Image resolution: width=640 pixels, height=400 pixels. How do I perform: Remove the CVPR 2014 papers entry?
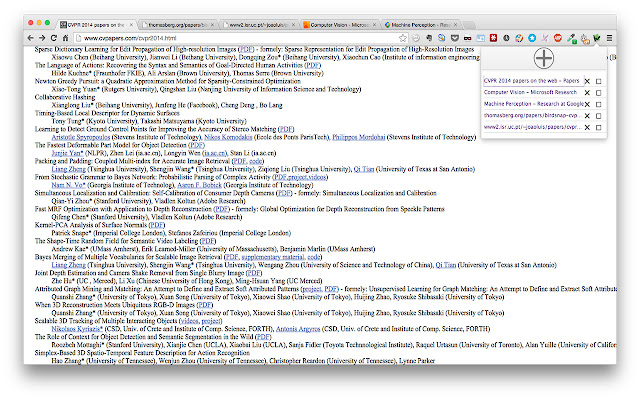point(586,79)
